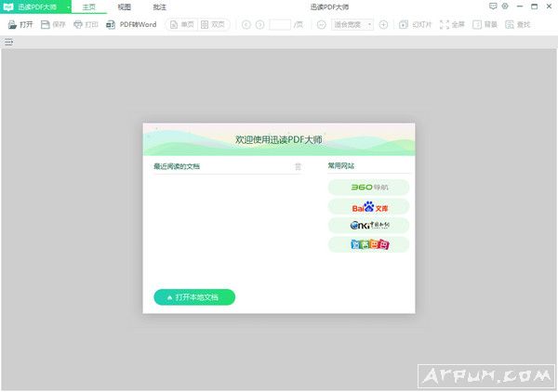Image resolution: width=558 pixels, height=392 pixels.
Task: Toggle the sidebar panel list icon
Action: click(x=9, y=43)
